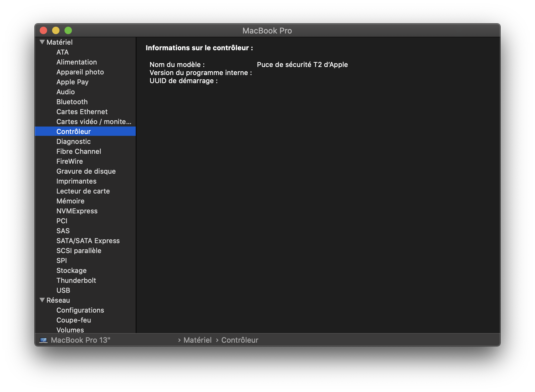Open the Thunderbolt hardware section
Viewport: 535px width, 392px height.
76,280
